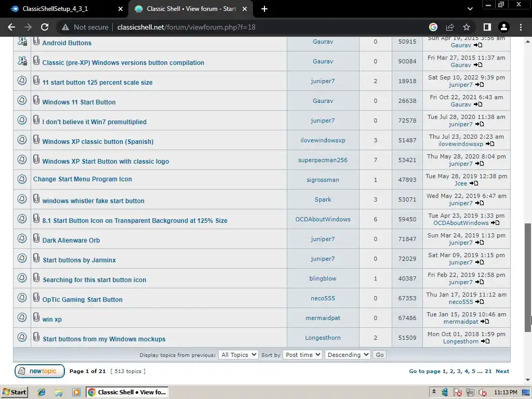Open Post time sort dropdown
This screenshot has height=399, width=532.
pyautogui.click(x=303, y=355)
